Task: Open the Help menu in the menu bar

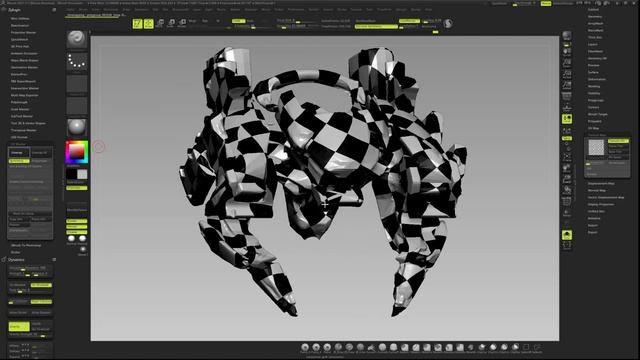Action: click(429, 9)
